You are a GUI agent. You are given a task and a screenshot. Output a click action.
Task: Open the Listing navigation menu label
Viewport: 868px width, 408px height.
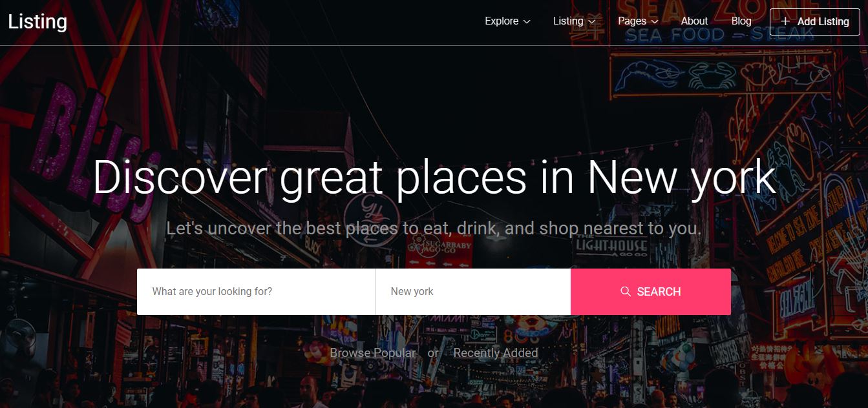568,21
